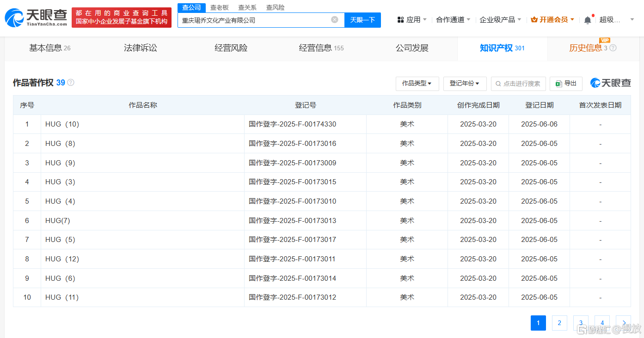Open the 应用 dropdown menu
Screen dimensions: 644x338
coord(412,20)
